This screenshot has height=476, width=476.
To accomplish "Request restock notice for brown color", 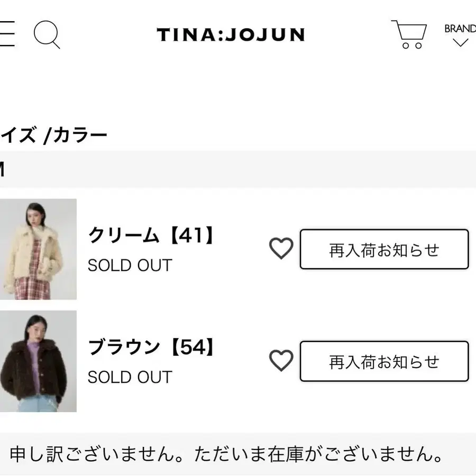I will [384, 361].
